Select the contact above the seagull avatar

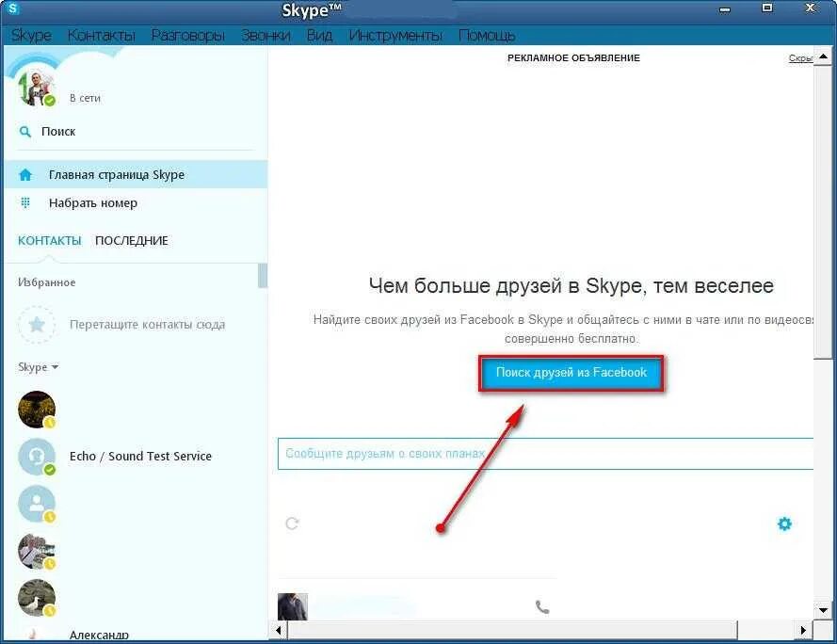pos(37,551)
